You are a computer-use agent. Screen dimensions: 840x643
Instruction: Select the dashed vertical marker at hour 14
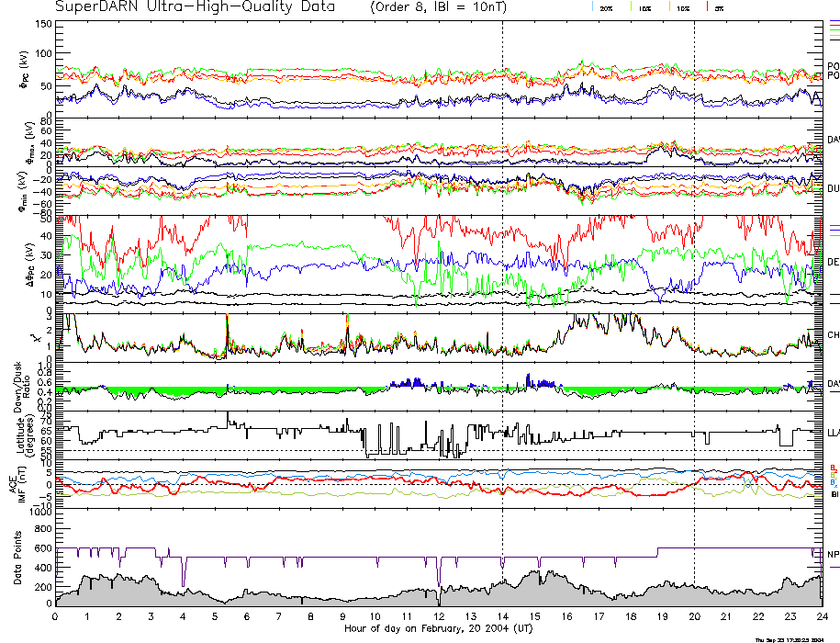click(502, 276)
